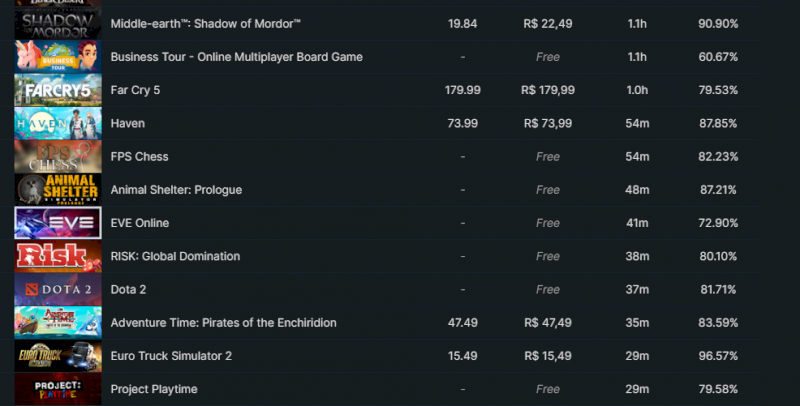Open Euro Truck Simulator 2 title link
800x406 pixels.
[x=171, y=355]
